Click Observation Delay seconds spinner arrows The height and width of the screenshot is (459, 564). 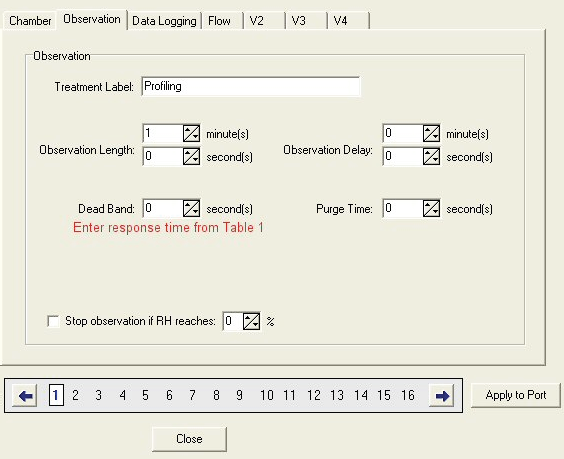[431, 156]
